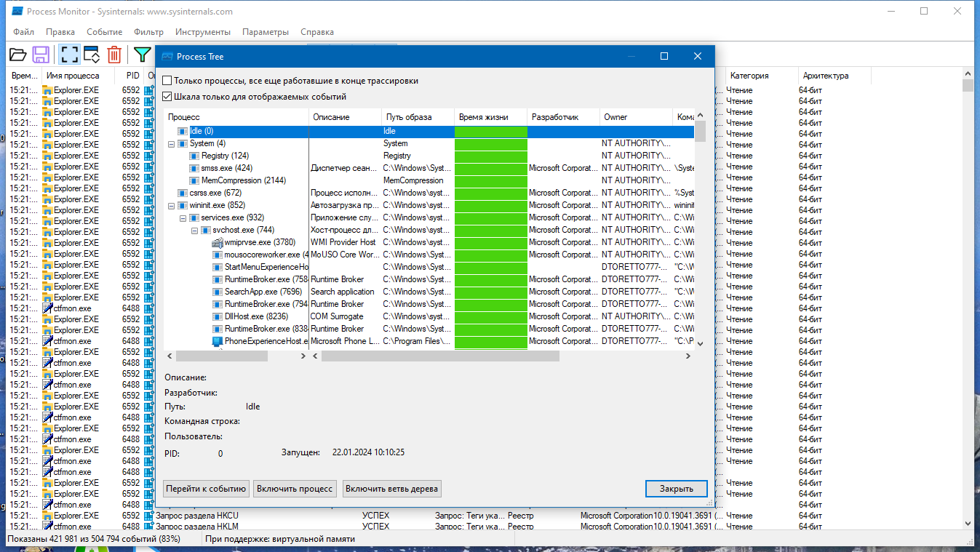Toggle the Autoscroll toolbar icon
Screen dimensions: 980x552
coord(92,55)
